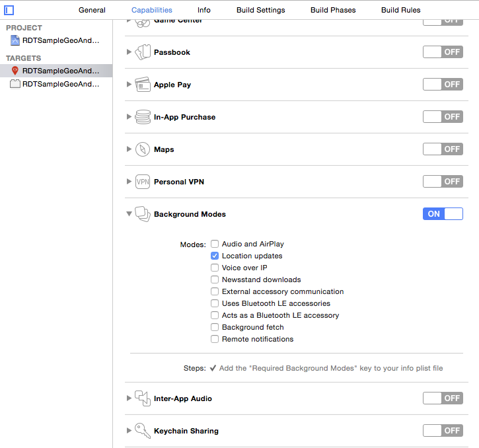Screen dimensions: 479x448
Task: Click the In-App Purchase coins icon
Action: (143, 117)
